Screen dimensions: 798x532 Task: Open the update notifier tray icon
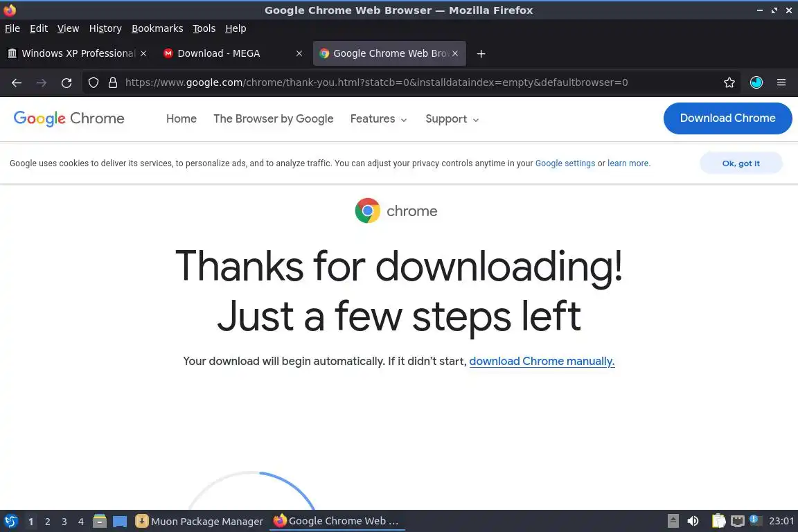(756, 520)
